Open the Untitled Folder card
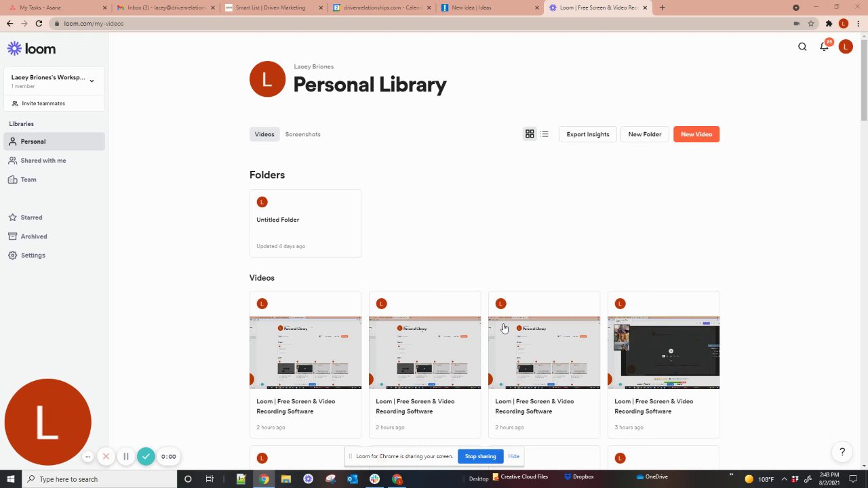 305,223
